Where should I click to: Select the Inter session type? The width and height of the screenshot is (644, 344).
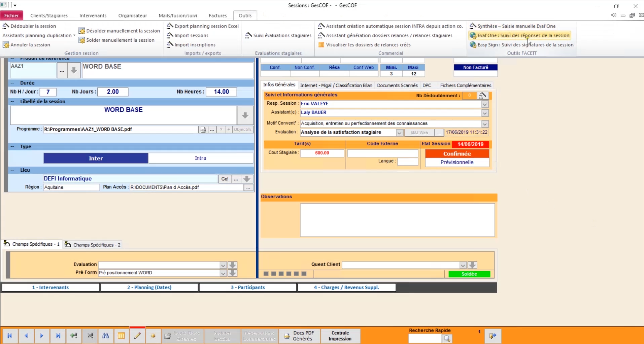pyautogui.click(x=96, y=158)
